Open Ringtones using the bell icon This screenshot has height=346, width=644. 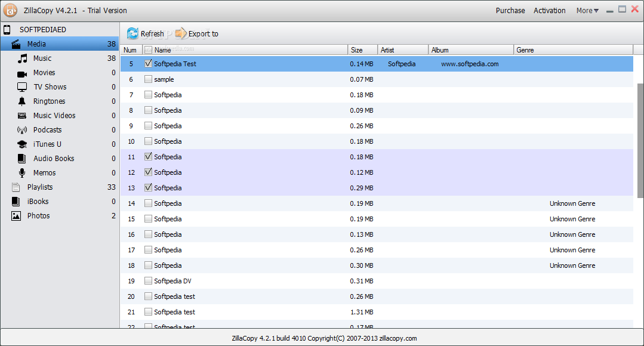22,101
